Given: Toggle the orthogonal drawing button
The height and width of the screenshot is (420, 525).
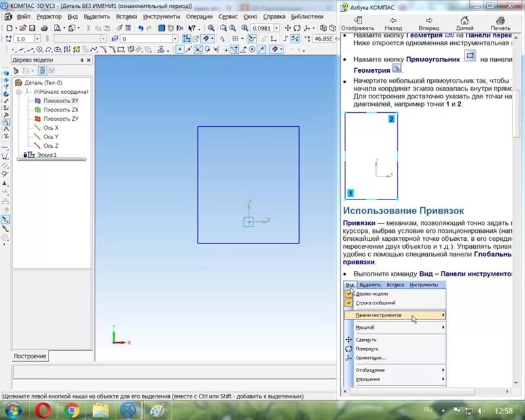Looking at the screenshot, I should (x=285, y=39).
